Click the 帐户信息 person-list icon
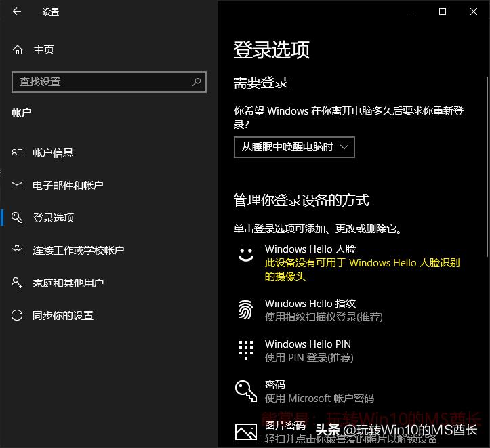This screenshot has height=448, width=490. pyautogui.click(x=17, y=152)
